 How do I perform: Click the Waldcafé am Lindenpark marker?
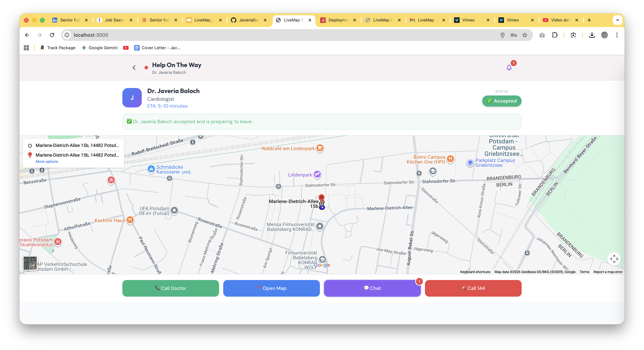coord(320,148)
